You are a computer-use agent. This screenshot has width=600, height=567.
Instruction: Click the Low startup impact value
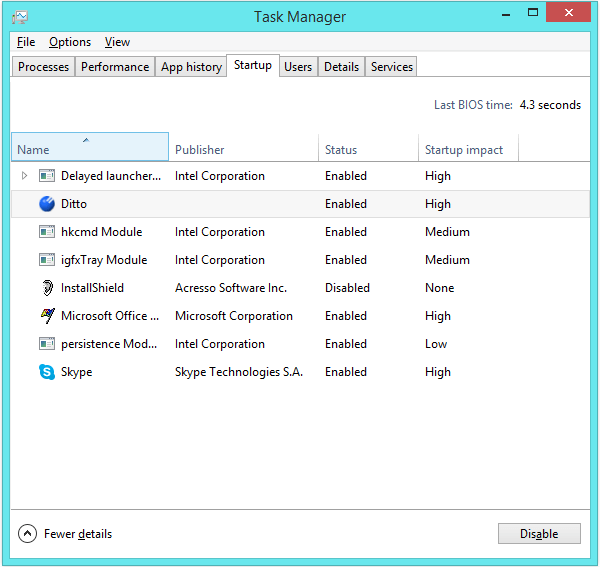pos(436,344)
